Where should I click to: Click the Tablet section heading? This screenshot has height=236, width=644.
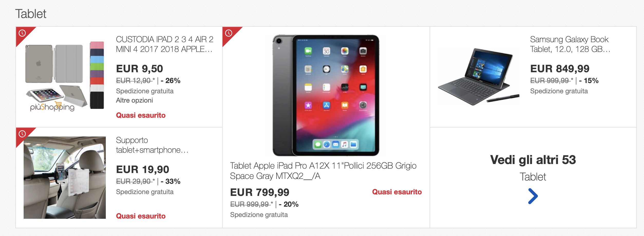point(31,14)
